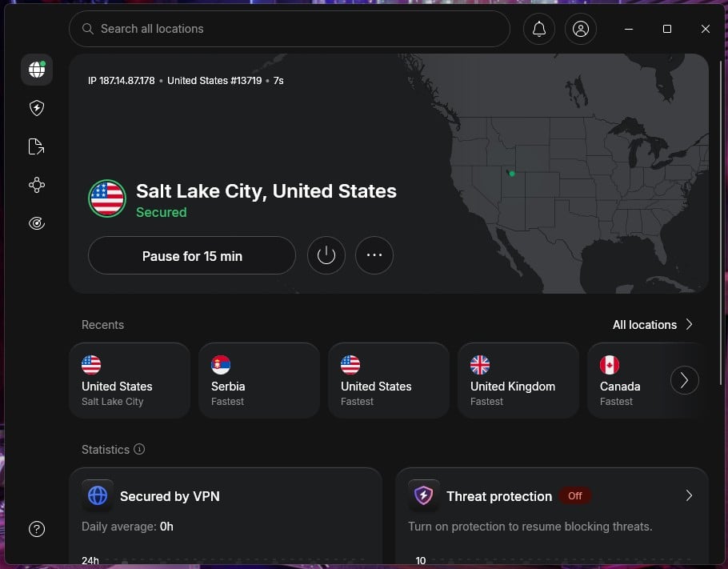The width and height of the screenshot is (728, 569).
Task: Click the Recents section label
Action: 102,325
